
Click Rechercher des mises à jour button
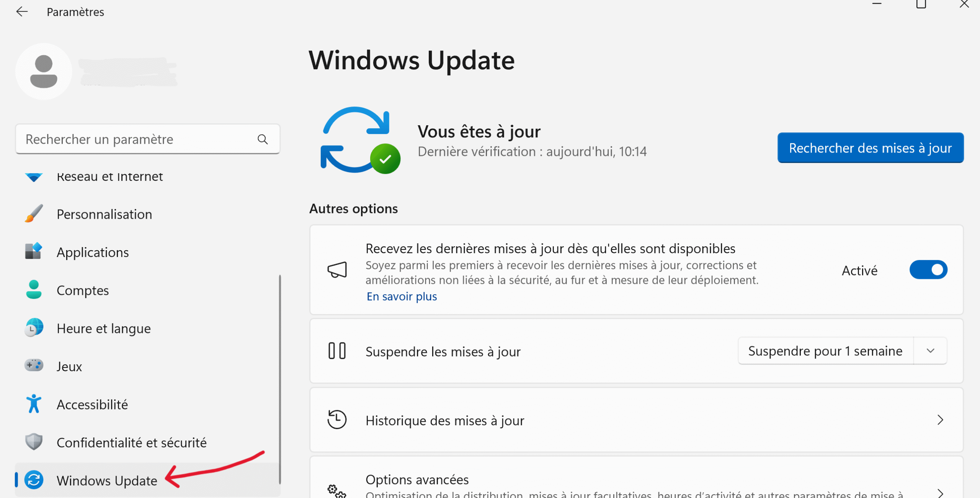pos(870,148)
